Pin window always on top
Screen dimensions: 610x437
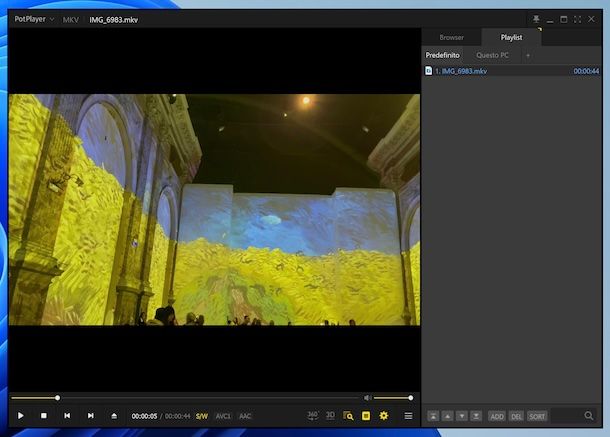pos(536,19)
